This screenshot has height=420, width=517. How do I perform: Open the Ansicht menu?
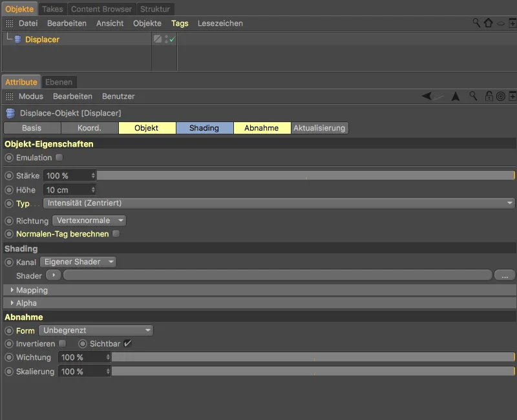pyautogui.click(x=110, y=23)
